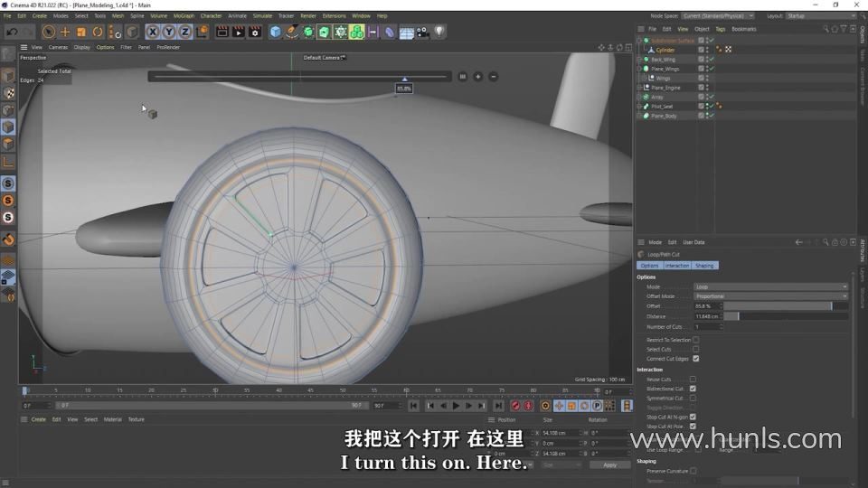Select the Pilot_Seat object in list
The width and height of the screenshot is (868, 488).
[x=662, y=107]
